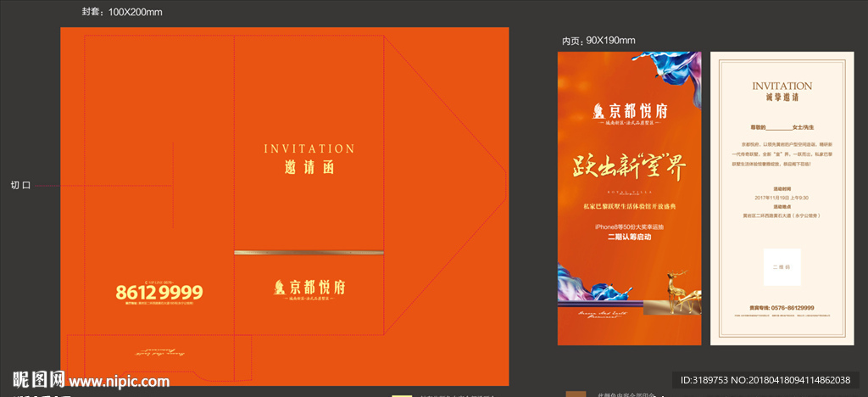This screenshot has width=868, height=397.
Task: Click the '尊敬的____女士/先生' name line
Action: pyautogui.click(x=782, y=127)
